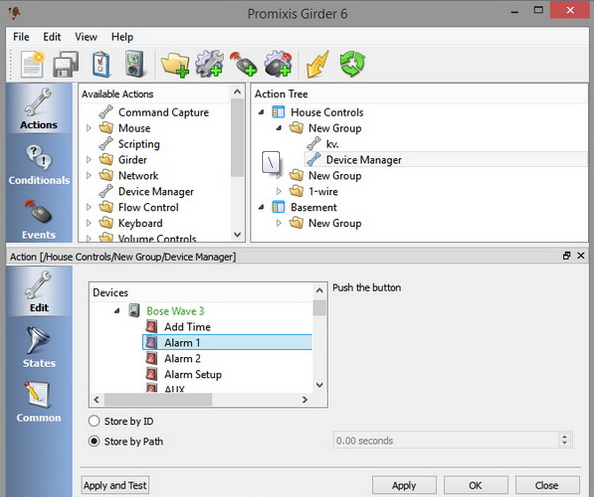Click the new file toolbar icon
This screenshot has width=594, height=497.
pos(33,64)
